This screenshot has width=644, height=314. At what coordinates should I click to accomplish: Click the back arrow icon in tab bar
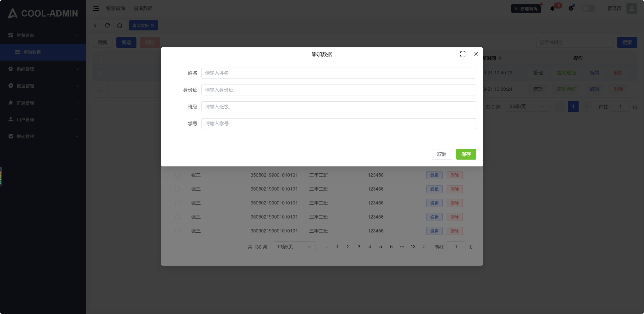[95, 25]
